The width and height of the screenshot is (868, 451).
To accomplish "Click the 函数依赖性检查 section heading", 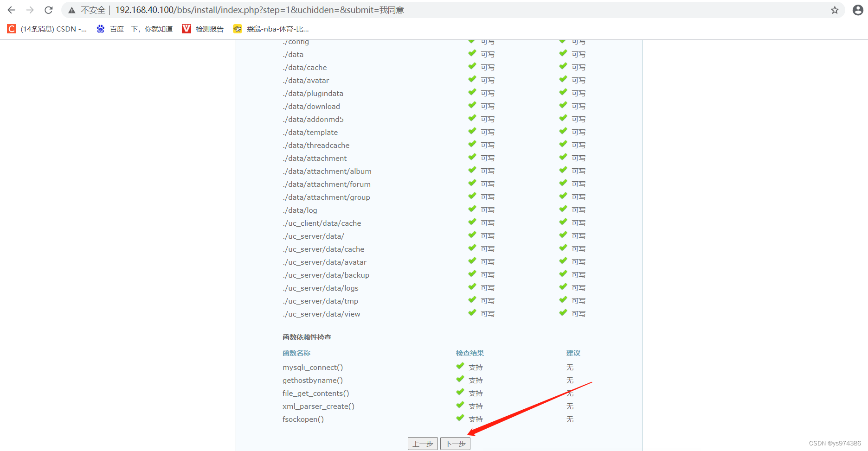I will click(x=307, y=337).
